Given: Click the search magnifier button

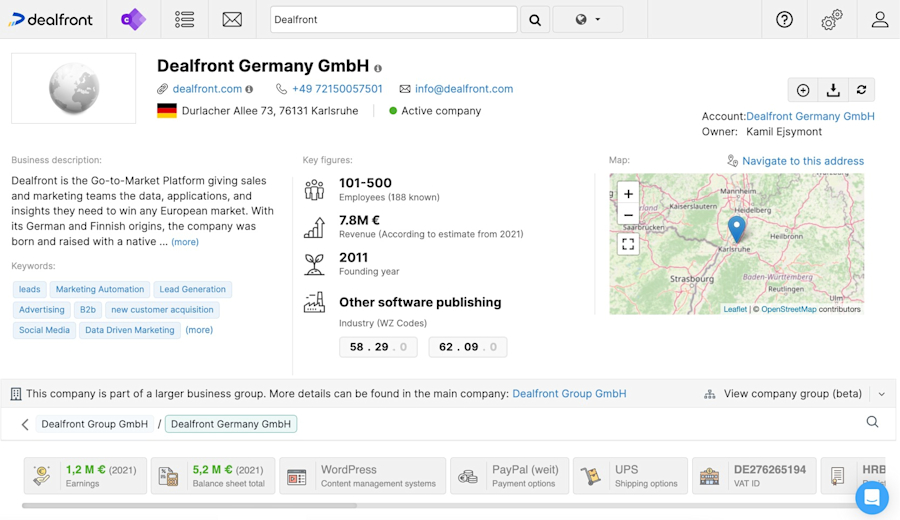Looking at the screenshot, I should click(x=535, y=20).
